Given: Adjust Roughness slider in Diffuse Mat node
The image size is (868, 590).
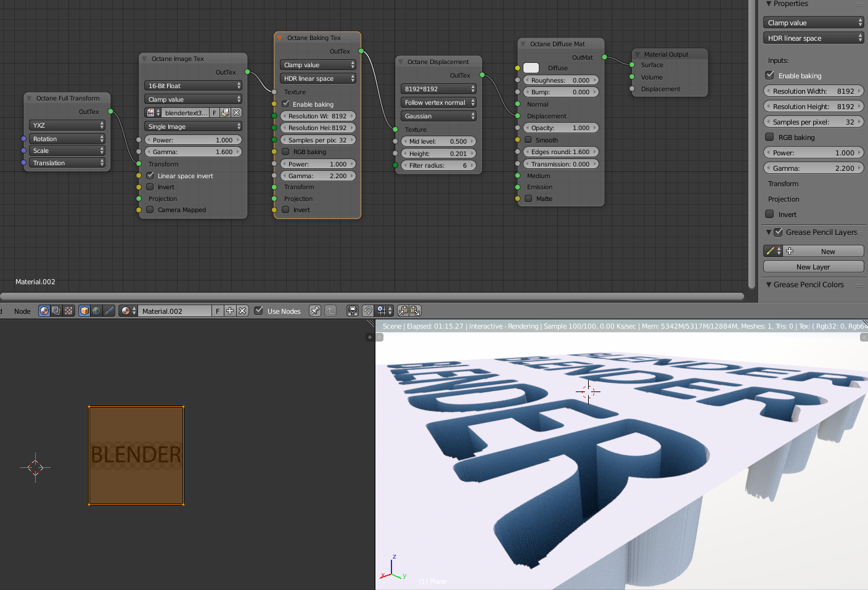Looking at the screenshot, I should (561, 80).
